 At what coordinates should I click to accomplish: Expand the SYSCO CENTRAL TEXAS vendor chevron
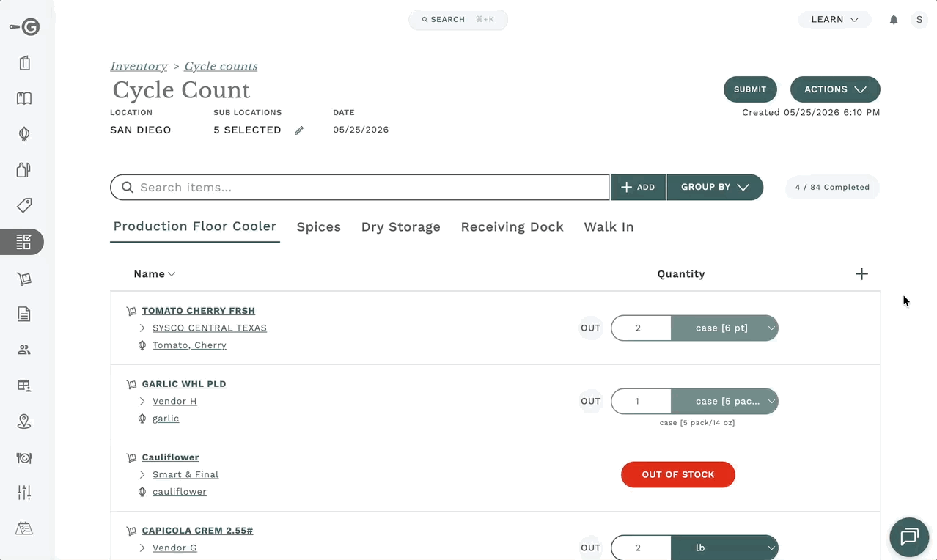coord(142,328)
